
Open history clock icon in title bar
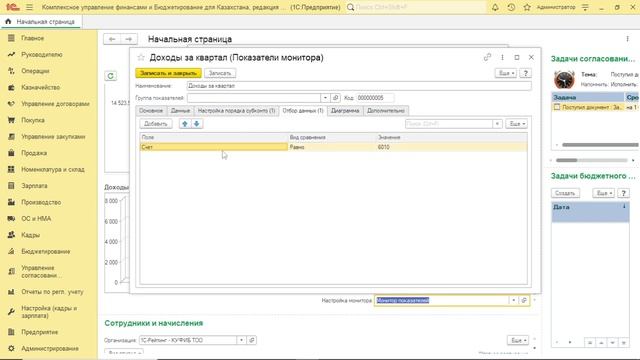[x=511, y=7]
